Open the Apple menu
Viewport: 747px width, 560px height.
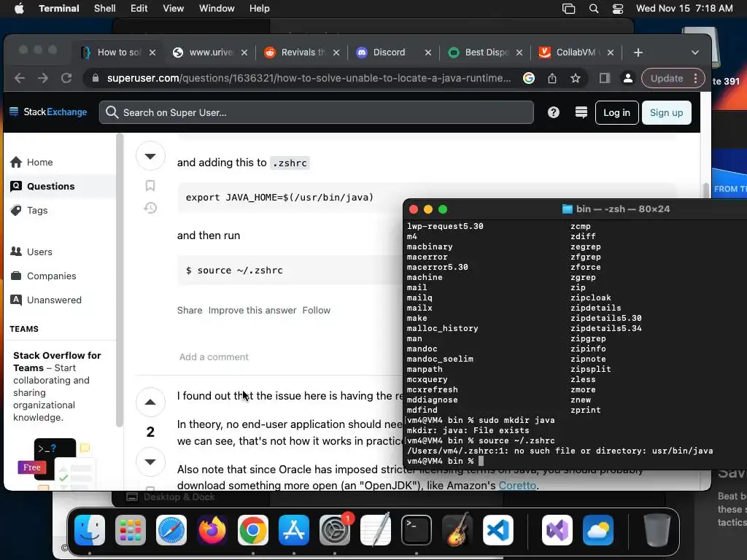pos(19,9)
